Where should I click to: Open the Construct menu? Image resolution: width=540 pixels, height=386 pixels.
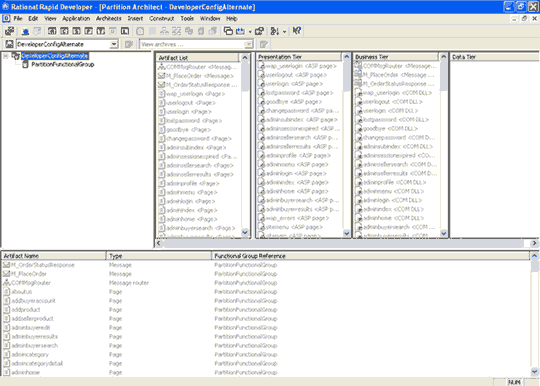(161, 18)
